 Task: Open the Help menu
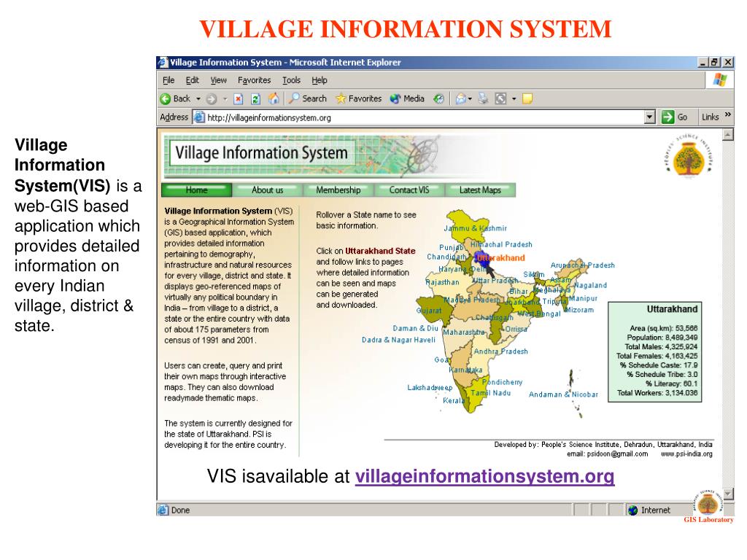click(x=320, y=80)
